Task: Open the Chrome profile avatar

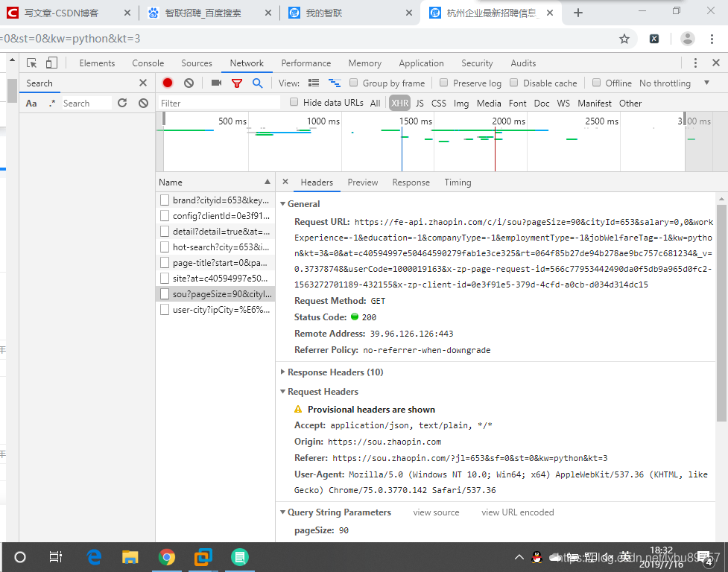Action: coord(688,39)
